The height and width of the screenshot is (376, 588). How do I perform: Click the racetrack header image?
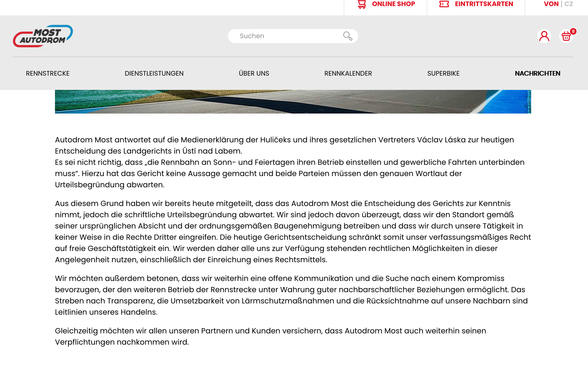(x=293, y=101)
